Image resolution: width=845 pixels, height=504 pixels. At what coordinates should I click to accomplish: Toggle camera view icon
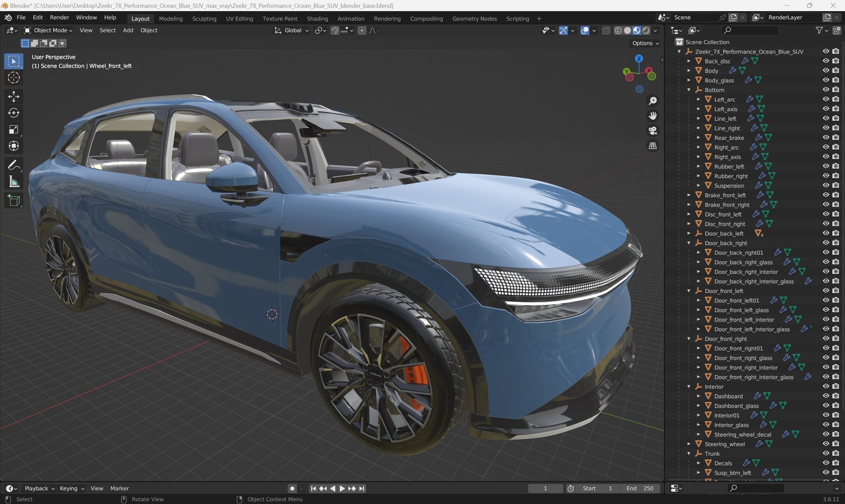653,131
